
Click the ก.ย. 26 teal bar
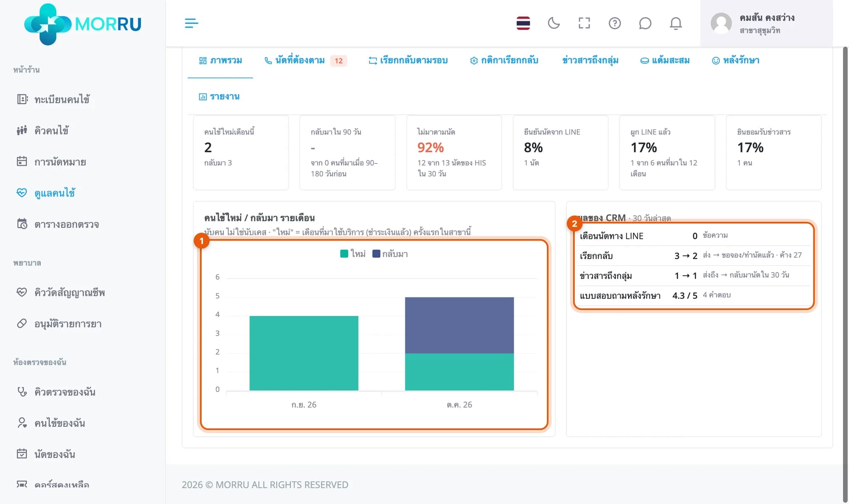[304, 353]
